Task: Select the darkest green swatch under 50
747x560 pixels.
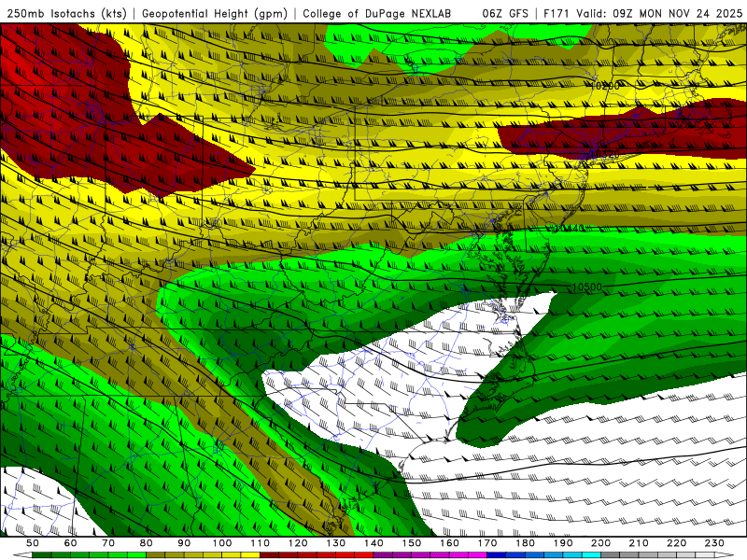Action: tap(42, 555)
